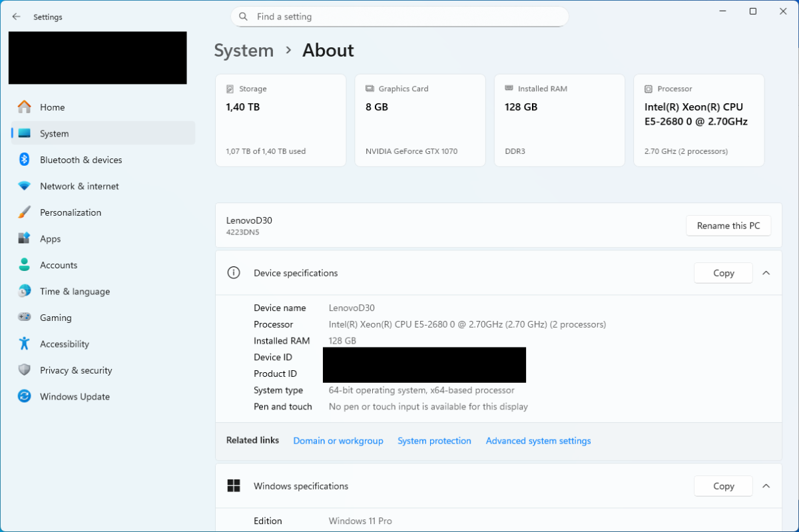Click the Apps icon in sidebar
Image resolution: width=799 pixels, height=532 pixels.
25,238
